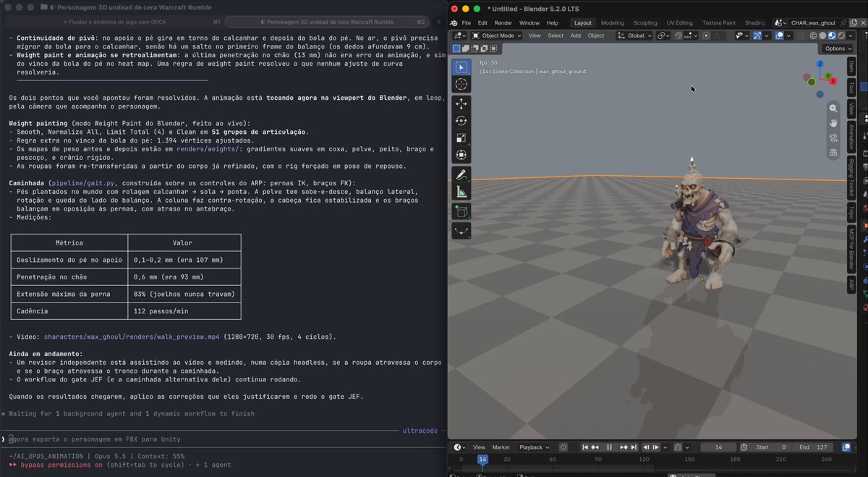Viewport: 868px width, 477px height.
Task: Toggle camera view icon in viewport
Action: coord(833,138)
